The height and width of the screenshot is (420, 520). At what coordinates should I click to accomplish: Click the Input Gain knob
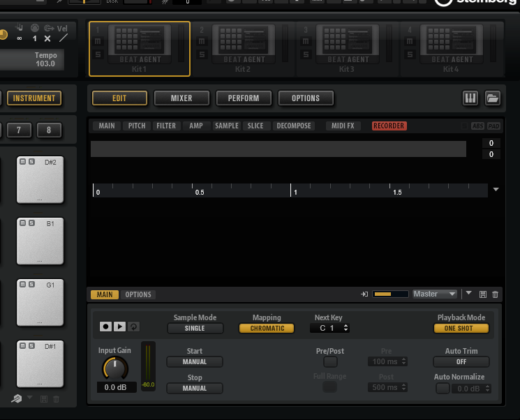[x=115, y=368]
